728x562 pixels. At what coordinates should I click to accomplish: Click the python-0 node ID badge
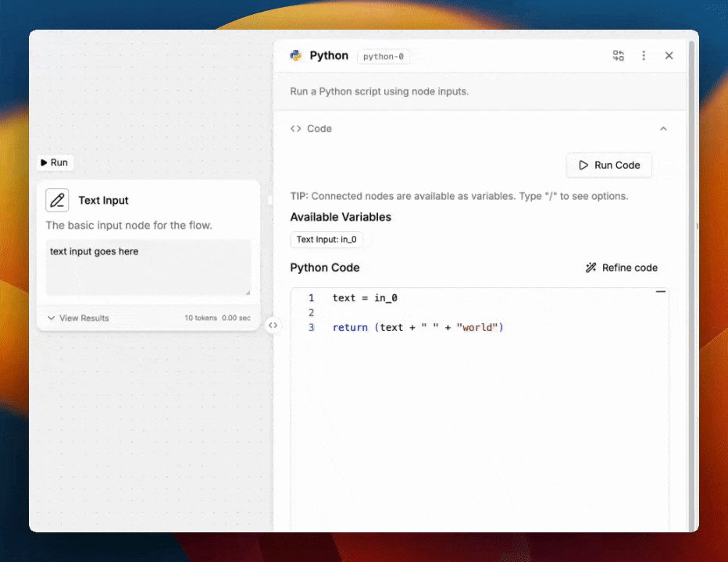[x=384, y=56]
